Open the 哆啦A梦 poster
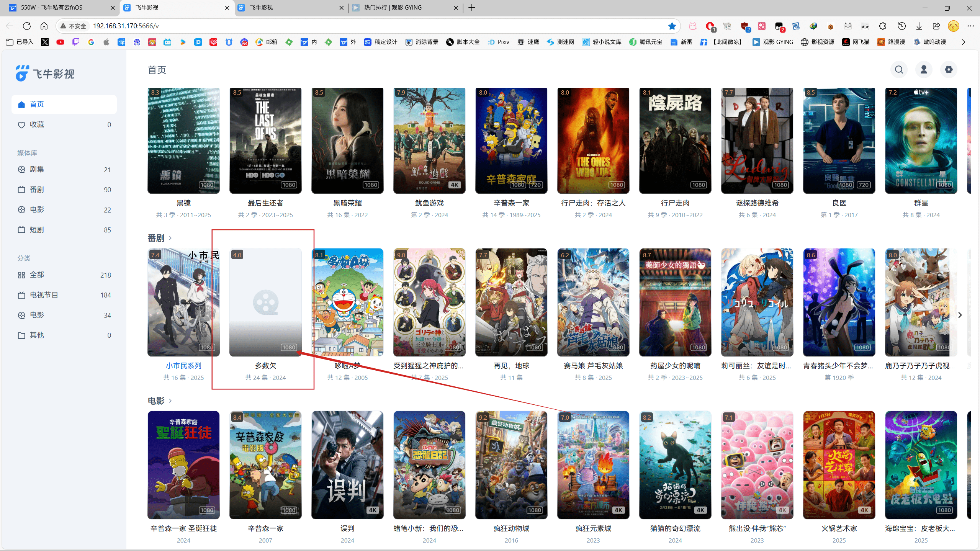The height and width of the screenshot is (551, 980). [347, 302]
